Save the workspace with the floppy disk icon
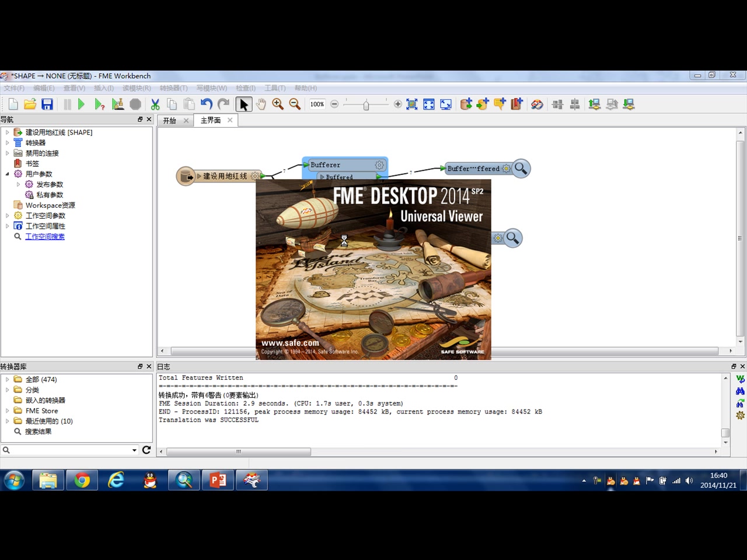 point(47,104)
